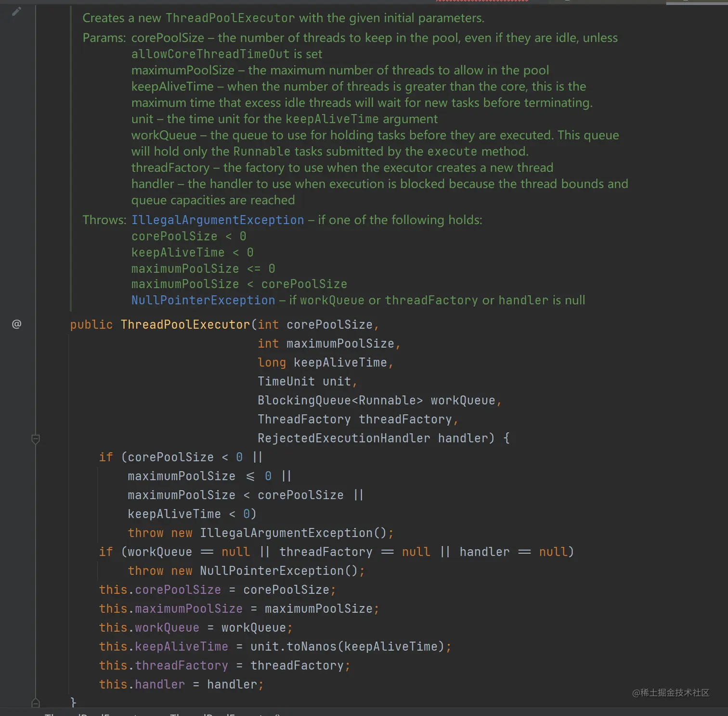This screenshot has width=728, height=716.
Task: Click 'RejectedExecutionHandler handler) {' line
Action: [384, 438]
